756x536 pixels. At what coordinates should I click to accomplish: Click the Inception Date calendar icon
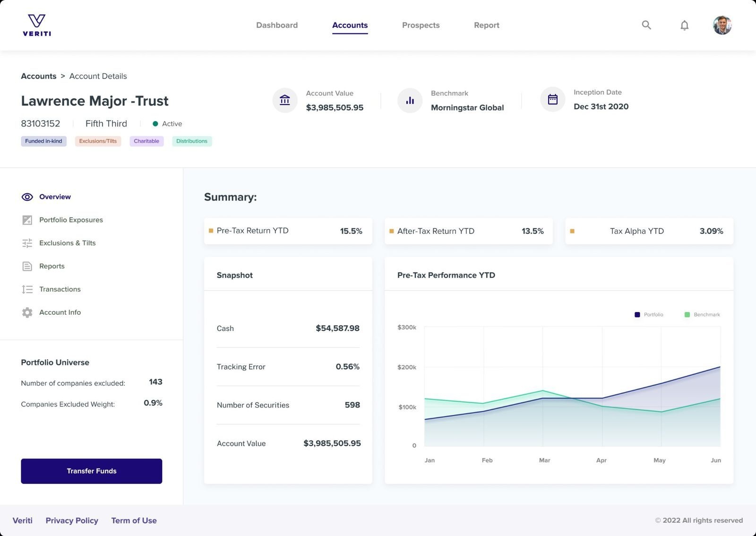click(x=552, y=99)
